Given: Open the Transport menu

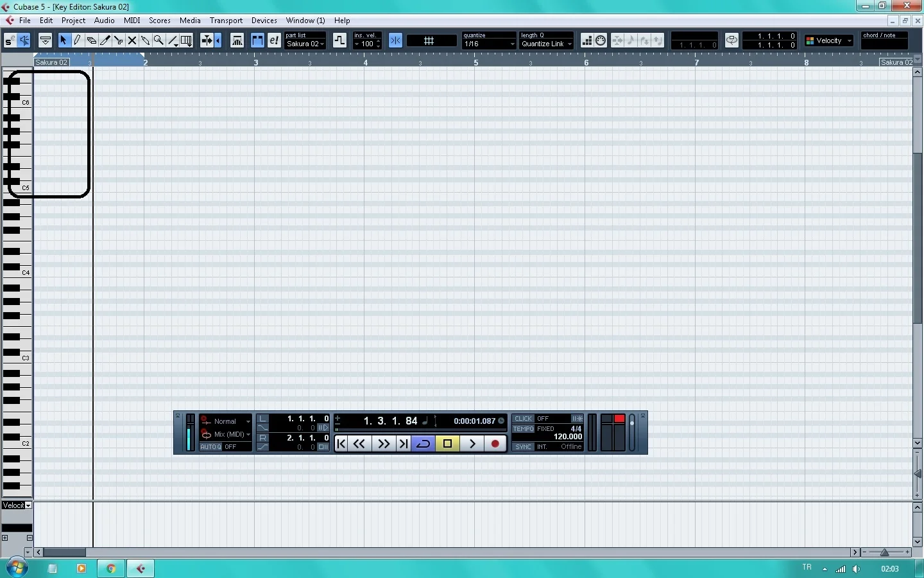Looking at the screenshot, I should pyautogui.click(x=226, y=21).
